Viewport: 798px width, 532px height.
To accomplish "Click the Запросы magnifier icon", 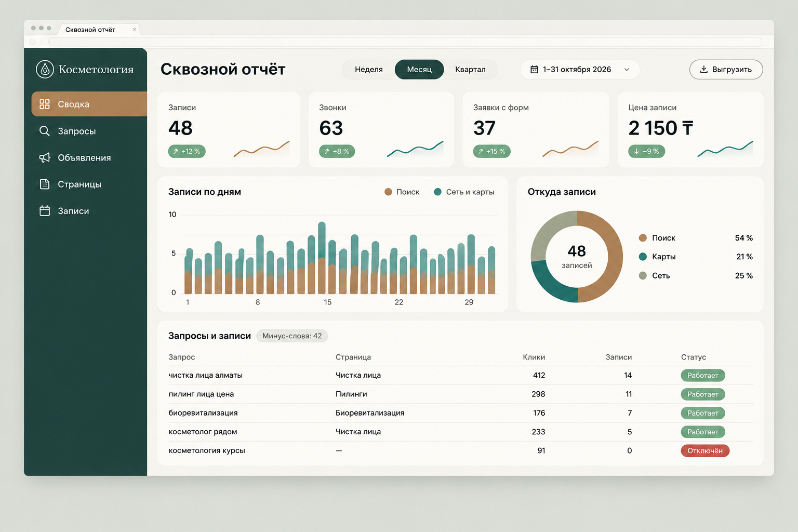I will pos(45,131).
